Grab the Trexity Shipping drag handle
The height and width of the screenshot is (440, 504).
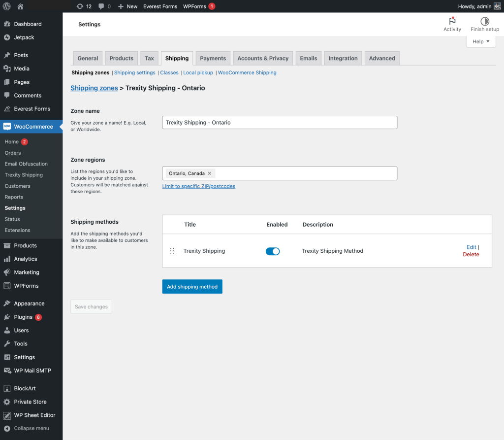(172, 251)
